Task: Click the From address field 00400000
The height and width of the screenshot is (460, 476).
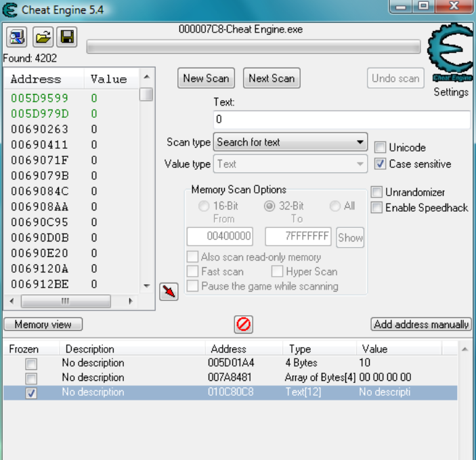Action: point(220,236)
